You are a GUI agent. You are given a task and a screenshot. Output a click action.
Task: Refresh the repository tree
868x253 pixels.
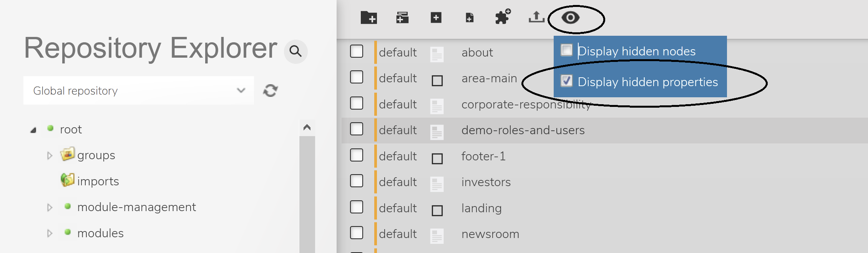pos(271,91)
